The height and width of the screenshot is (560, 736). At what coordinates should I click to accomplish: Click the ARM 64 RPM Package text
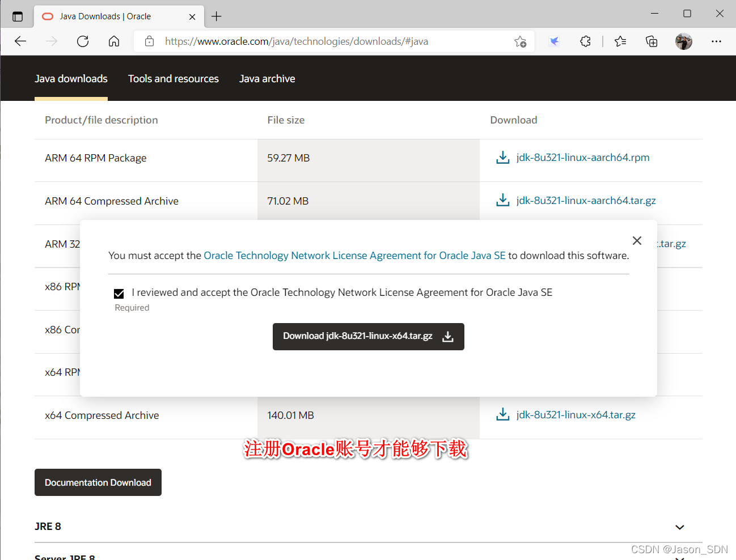(x=96, y=158)
